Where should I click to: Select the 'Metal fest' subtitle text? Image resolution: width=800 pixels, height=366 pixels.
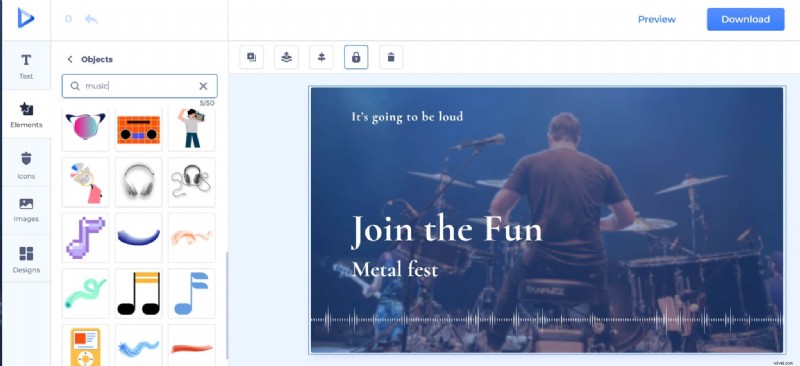pos(395,269)
